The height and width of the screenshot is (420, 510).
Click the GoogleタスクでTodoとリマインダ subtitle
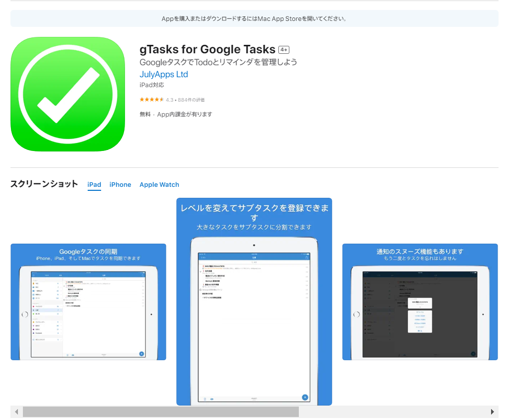click(x=218, y=62)
